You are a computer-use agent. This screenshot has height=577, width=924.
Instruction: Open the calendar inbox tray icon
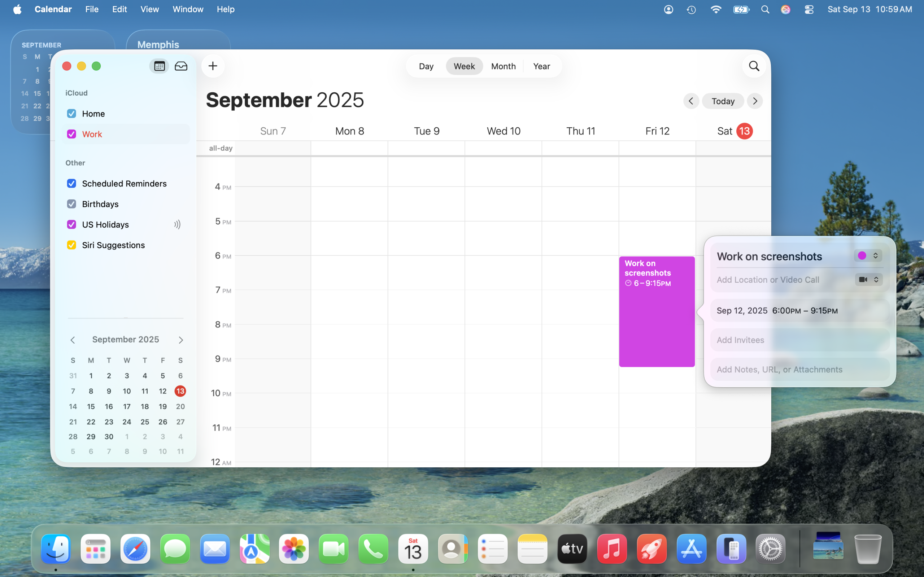tap(181, 66)
